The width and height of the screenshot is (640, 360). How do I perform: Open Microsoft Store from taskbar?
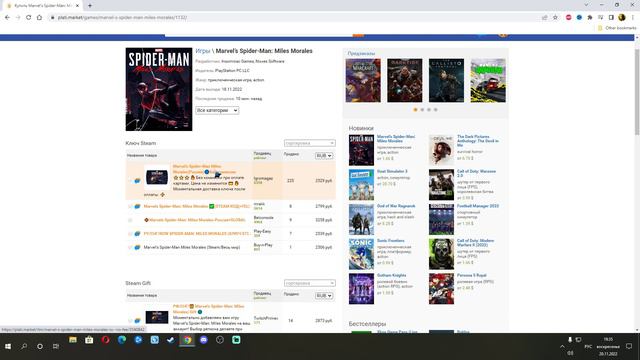[x=89, y=340]
